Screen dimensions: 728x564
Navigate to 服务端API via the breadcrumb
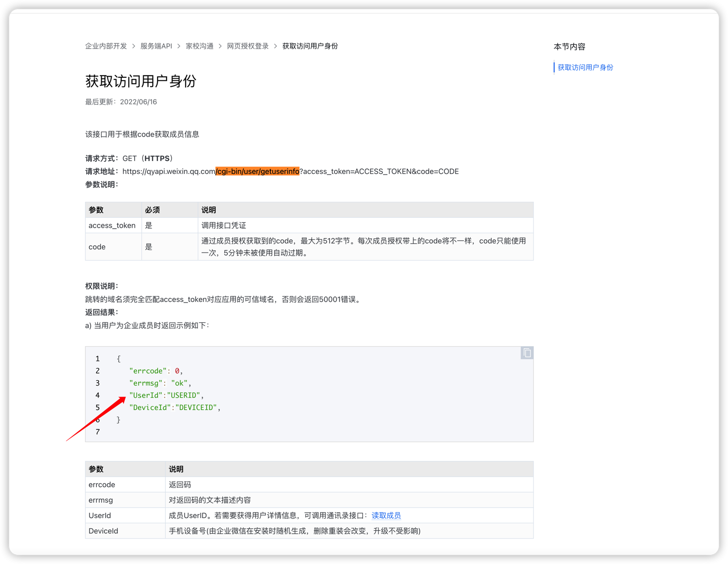pyautogui.click(x=157, y=45)
